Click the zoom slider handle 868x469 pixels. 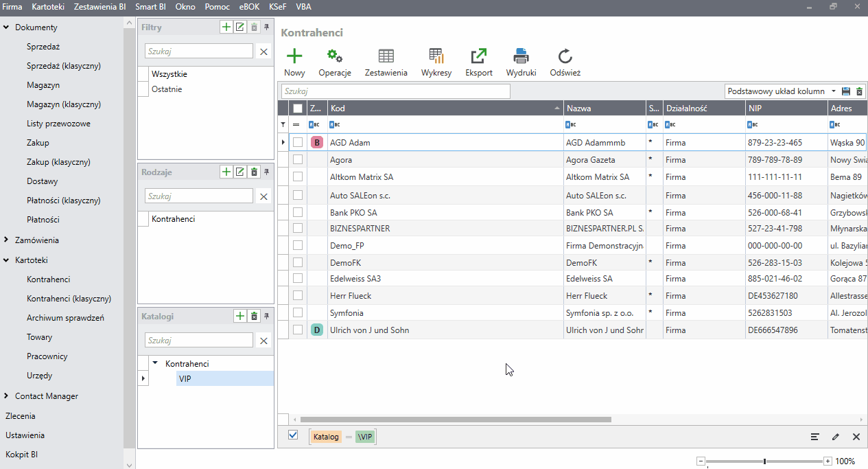coord(764,461)
